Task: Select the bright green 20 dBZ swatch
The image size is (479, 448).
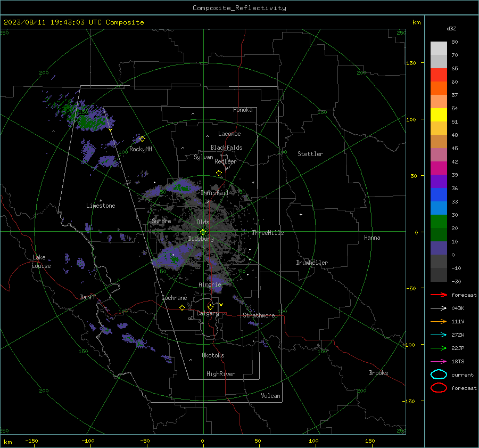Action: click(x=439, y=222)
